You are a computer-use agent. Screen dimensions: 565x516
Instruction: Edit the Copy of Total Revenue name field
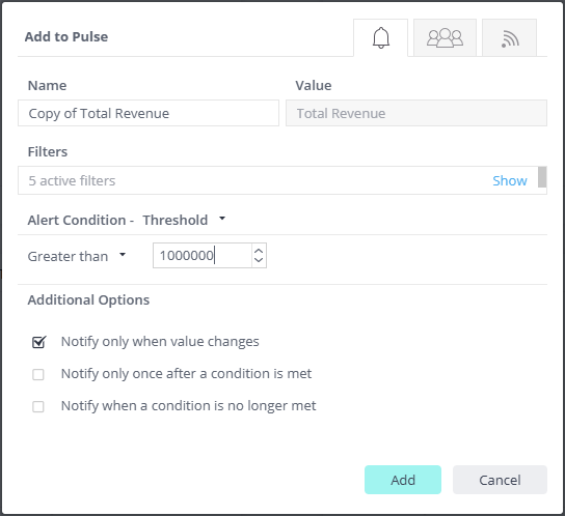(148, 113)
